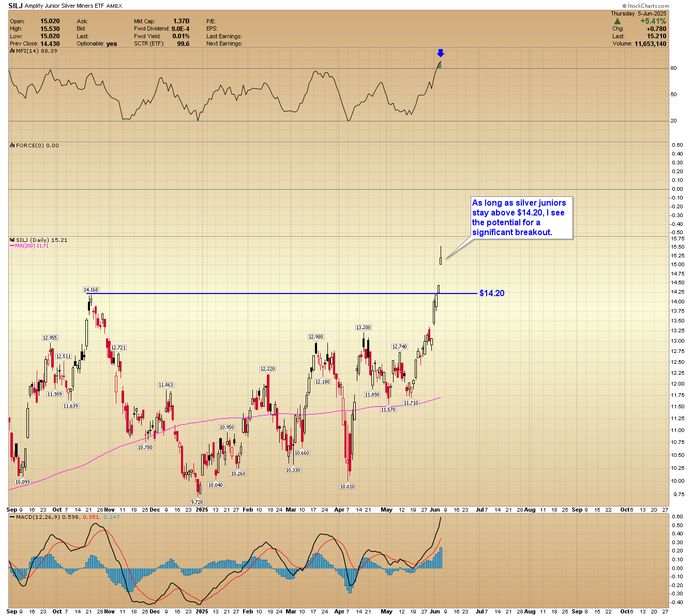
Task: Click the 11.570 price label
Action: click(388, 410)
